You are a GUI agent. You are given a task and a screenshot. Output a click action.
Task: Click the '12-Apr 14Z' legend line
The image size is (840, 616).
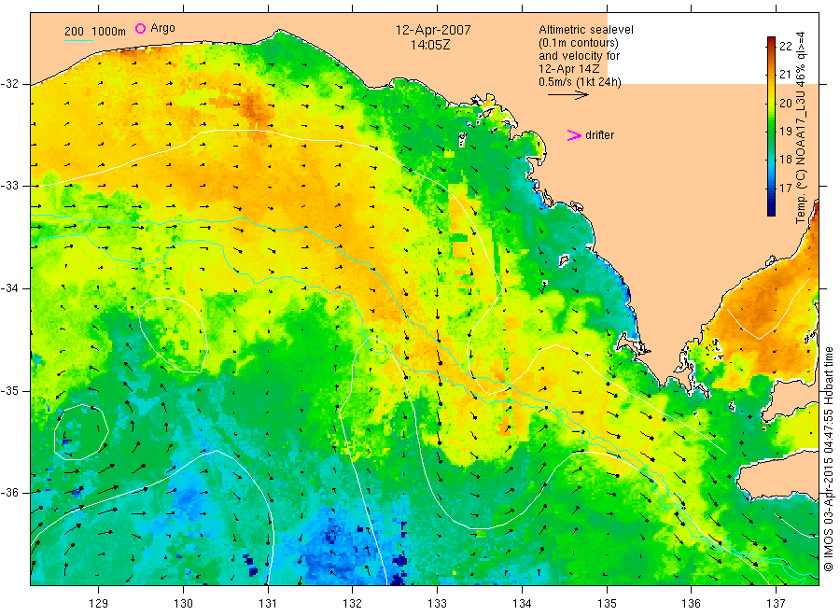tap(569, 69)
